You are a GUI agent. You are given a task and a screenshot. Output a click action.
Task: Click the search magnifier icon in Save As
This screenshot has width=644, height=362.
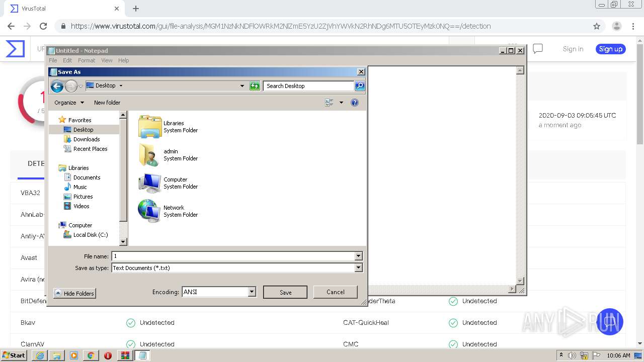[x=359, y=86]
